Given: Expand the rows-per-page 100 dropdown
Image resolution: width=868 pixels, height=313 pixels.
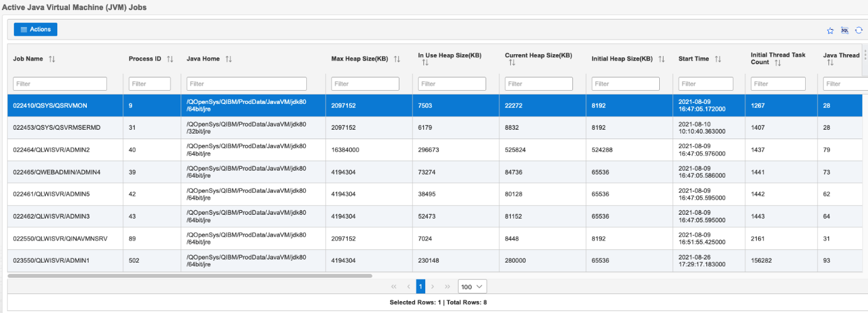Looking at the screenshot, I should pos(472,287).
